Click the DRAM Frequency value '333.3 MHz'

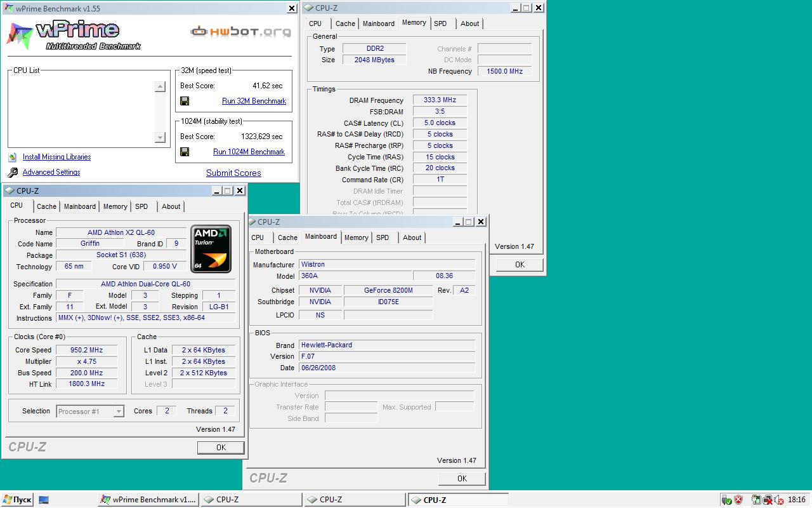(x=440, y=100)
